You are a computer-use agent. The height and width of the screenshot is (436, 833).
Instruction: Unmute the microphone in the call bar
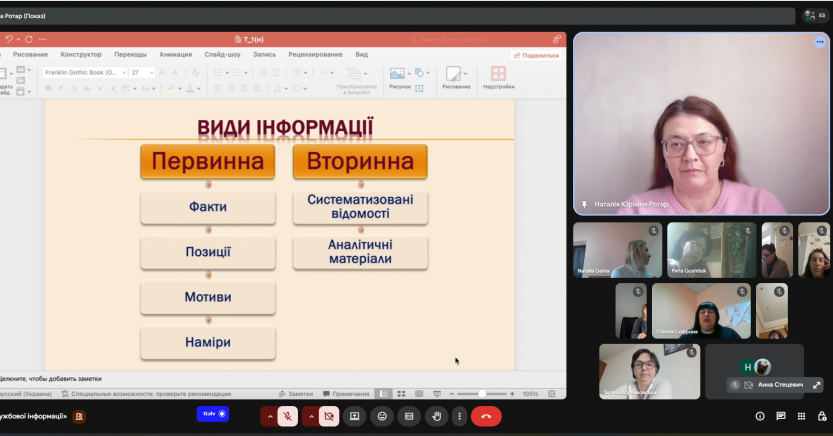pyautogui.click(x=287, y=416)
